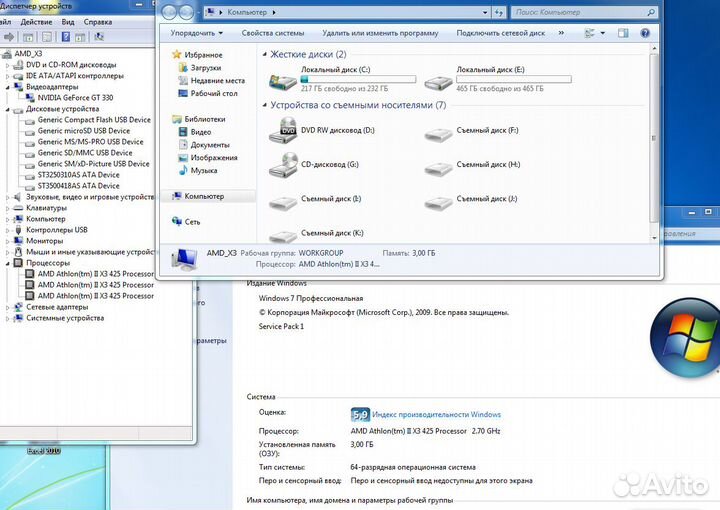This screenshot has height=510, width=720.
Task: Click the Мониторы category icon
Action: click(18, 241)
